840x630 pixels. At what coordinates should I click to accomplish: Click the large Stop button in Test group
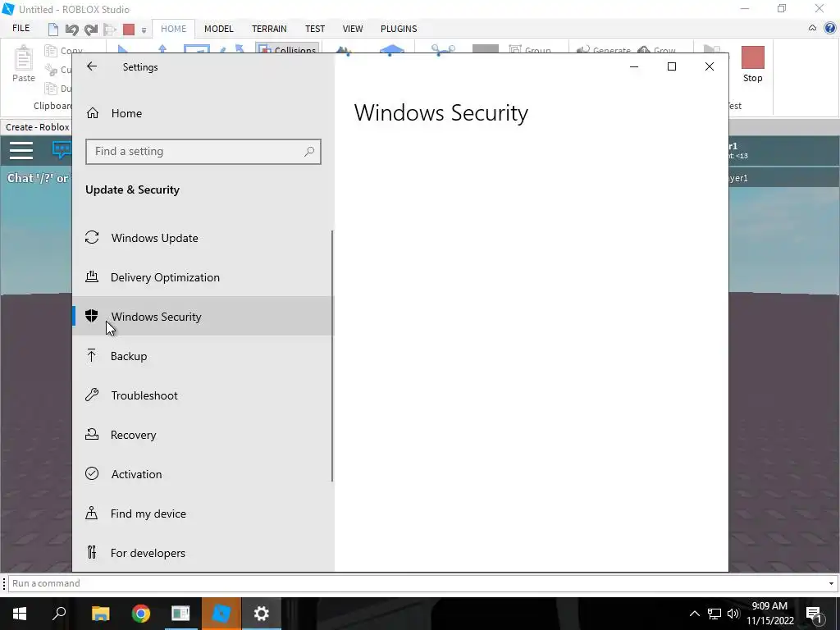point(753,64)
